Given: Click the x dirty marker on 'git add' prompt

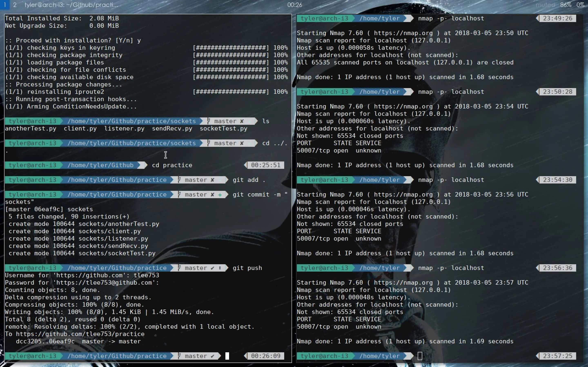Looking at the screenshot, I should 212,180.
